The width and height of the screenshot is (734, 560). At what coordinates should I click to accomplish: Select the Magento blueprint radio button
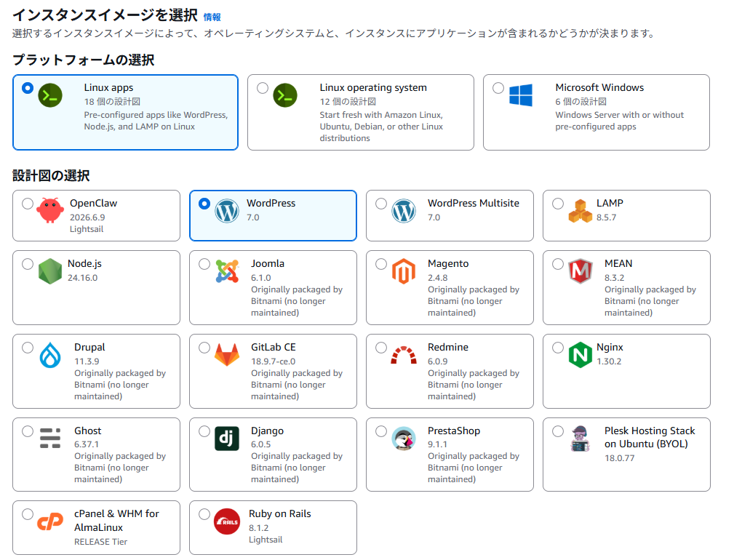click(381, 264)
